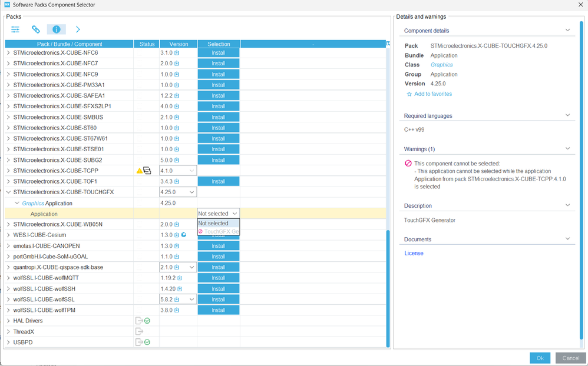Viewport: 588px width, 366px height.
Task: Click the packs list vertical scrollbar
Action: pyautogui.click(x=388, y=288)
